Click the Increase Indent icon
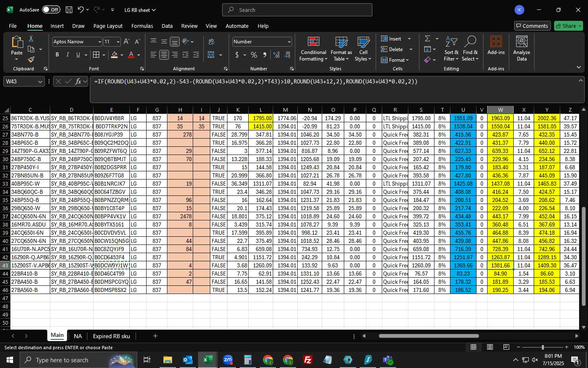This screenshot has height=368, width=588. (196, 55)
